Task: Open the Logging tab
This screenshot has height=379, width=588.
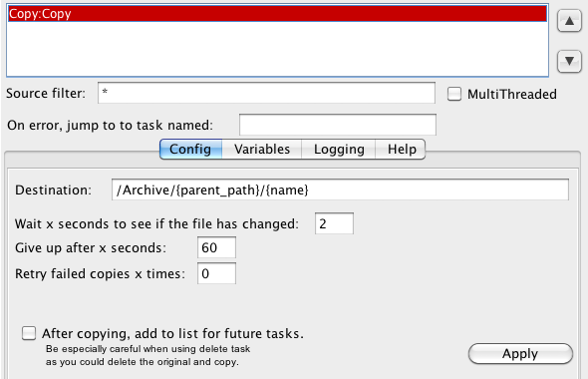Action: tap(339, 149)
